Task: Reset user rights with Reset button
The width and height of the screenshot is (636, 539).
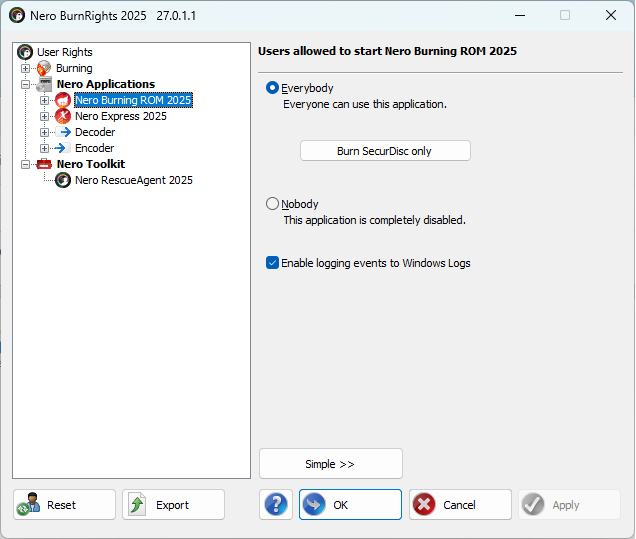Action: pos(64,505)
